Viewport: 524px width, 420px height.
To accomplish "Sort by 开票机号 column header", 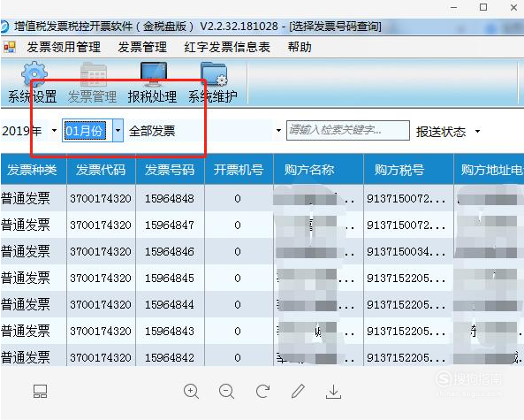I will coord(239,170).
